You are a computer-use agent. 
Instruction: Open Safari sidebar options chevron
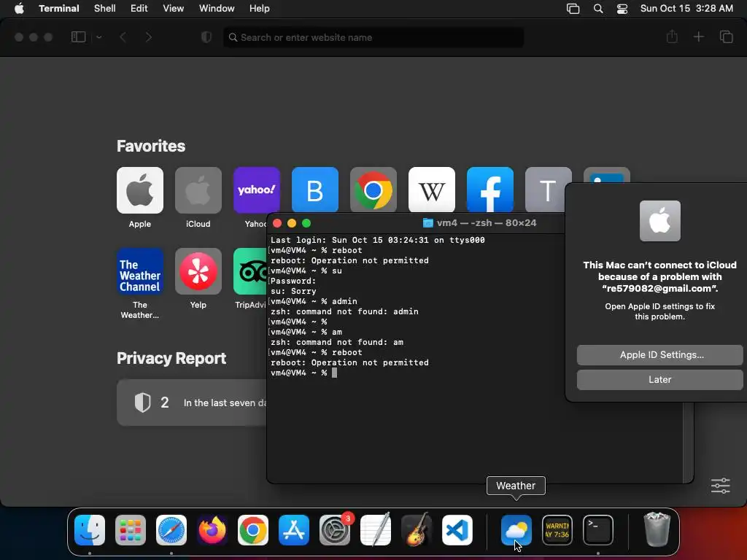point(99,37)
